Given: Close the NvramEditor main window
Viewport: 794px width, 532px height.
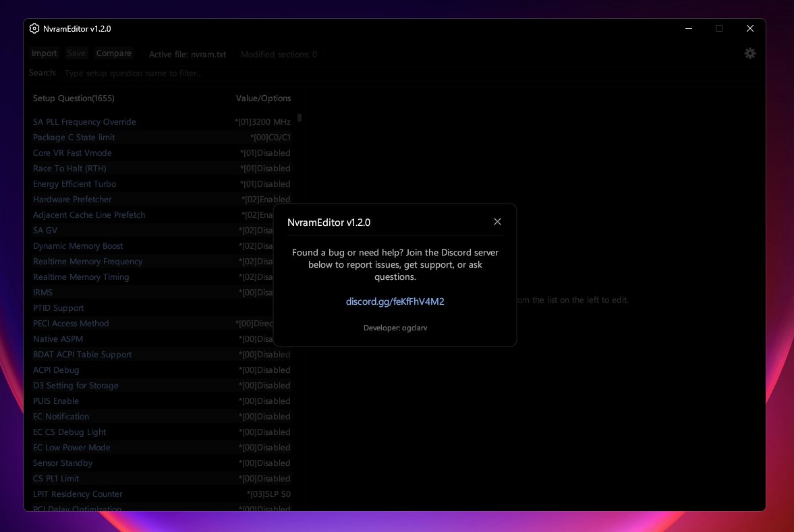Looking at the screenshot, I should 750,28.
